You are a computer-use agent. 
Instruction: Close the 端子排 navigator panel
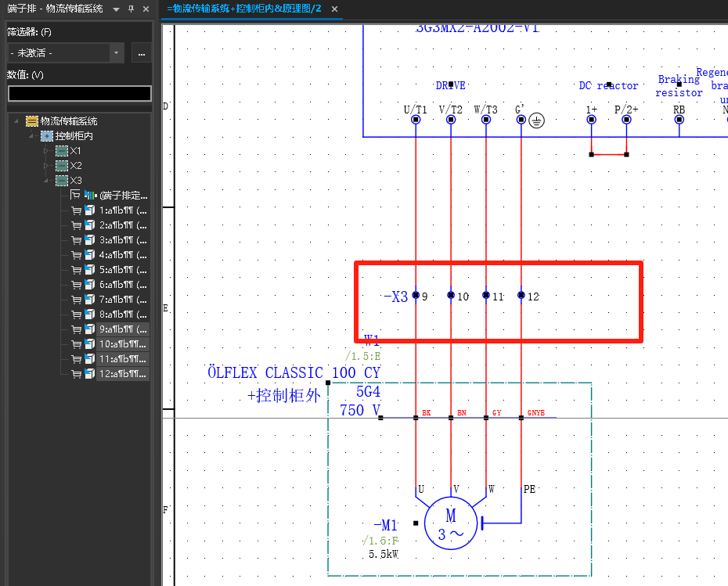tap(146, 9)
